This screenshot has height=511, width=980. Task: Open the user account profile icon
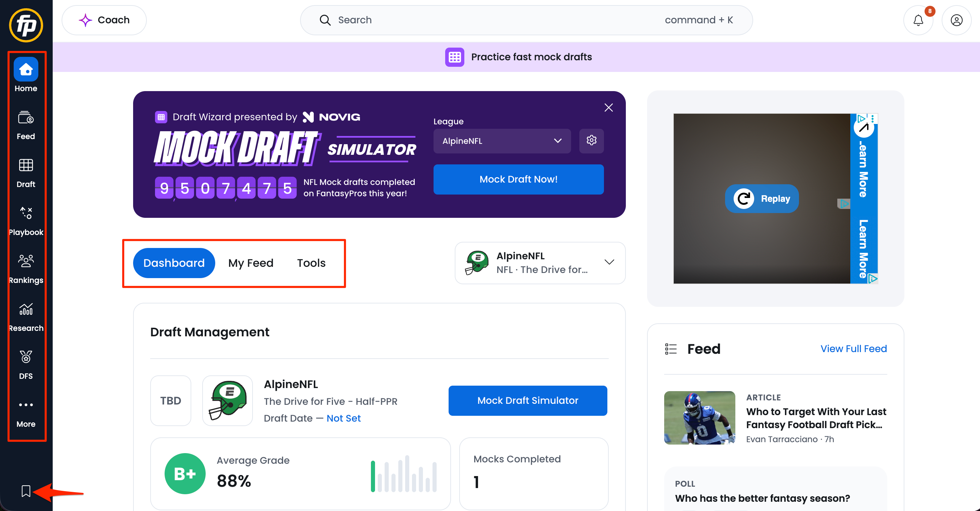click(956, 20)
